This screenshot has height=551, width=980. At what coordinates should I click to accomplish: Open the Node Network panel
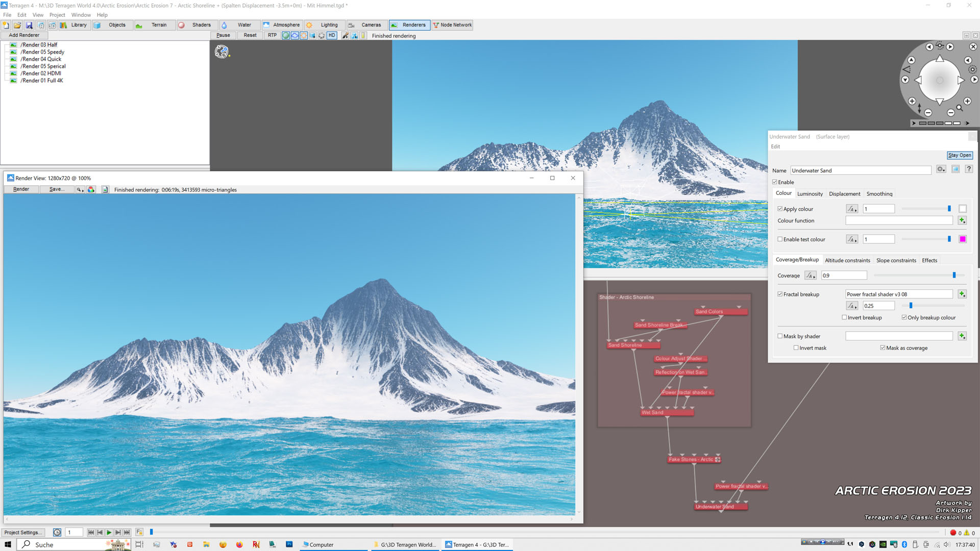(x=454, y=25)
